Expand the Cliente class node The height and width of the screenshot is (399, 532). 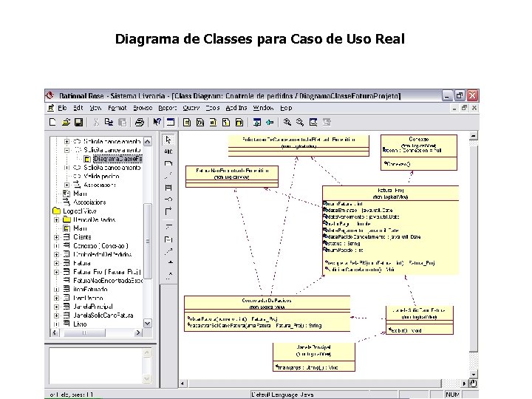coord(57,237)
